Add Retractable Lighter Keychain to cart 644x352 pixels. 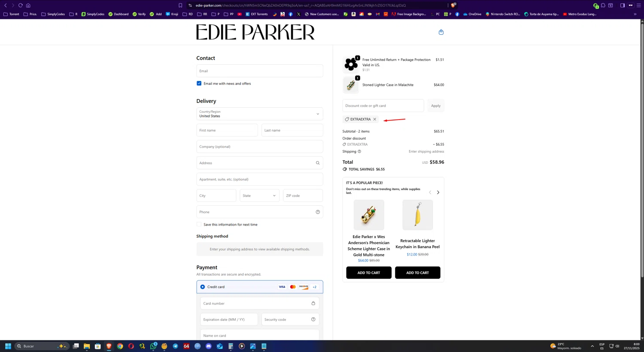click(x=418, y=273)
